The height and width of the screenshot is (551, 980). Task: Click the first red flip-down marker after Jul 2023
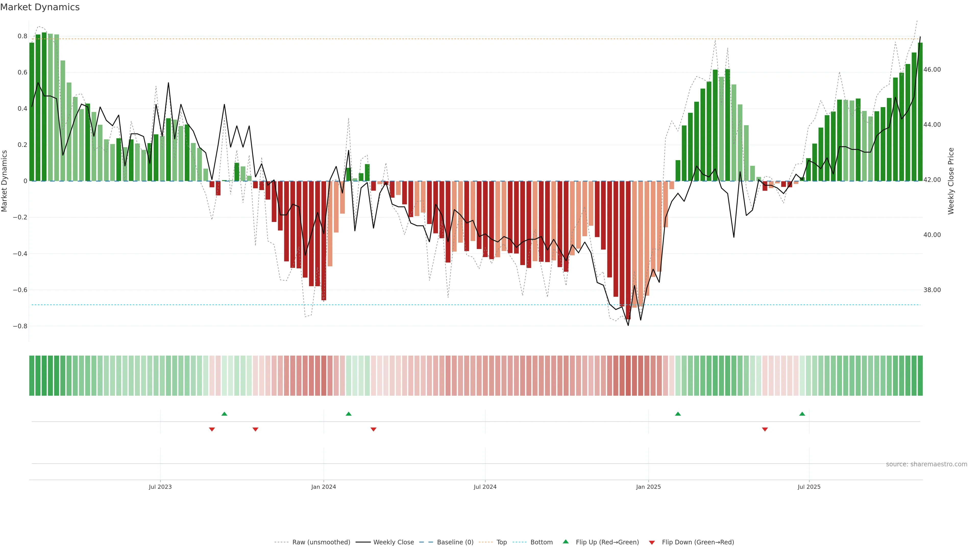pos(212,429)
